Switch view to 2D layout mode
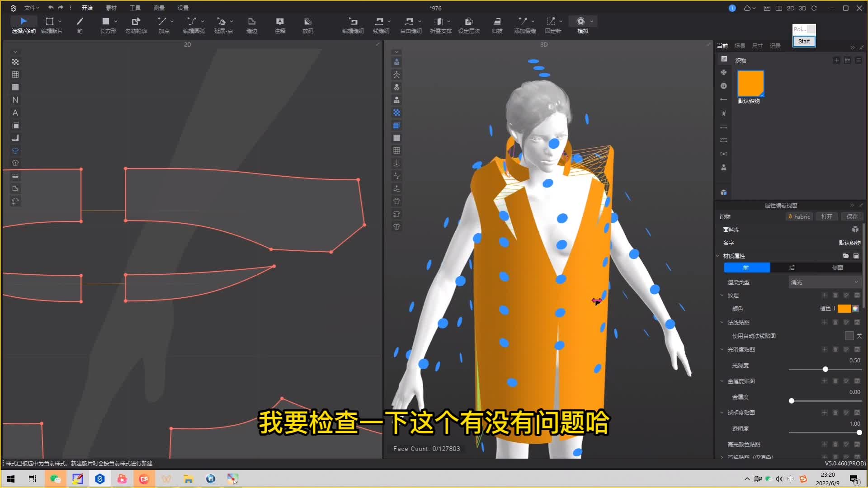The width and height of the screenshot is (868, 488). click(x=791, y=8)
